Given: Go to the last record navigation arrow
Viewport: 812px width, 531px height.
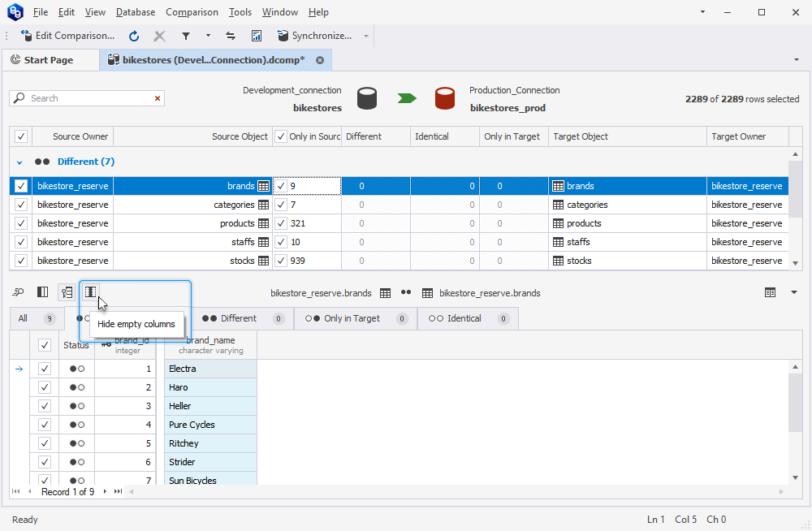Looking at the screenshot, I should click(118, 492).
